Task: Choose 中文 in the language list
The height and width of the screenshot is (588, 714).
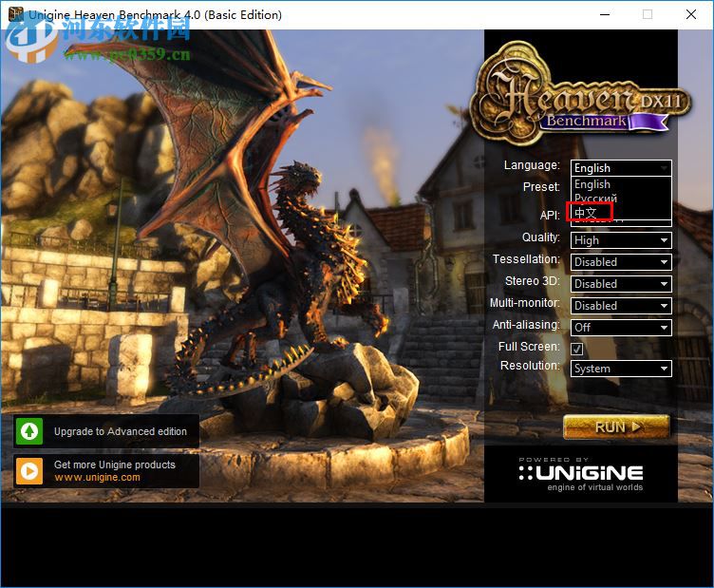Action: coord(621,212)
